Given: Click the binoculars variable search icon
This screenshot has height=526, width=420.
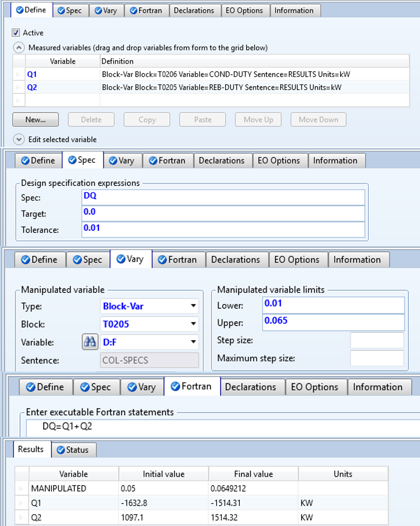Looking at the screenshot, I should click(x=90, y=342).
